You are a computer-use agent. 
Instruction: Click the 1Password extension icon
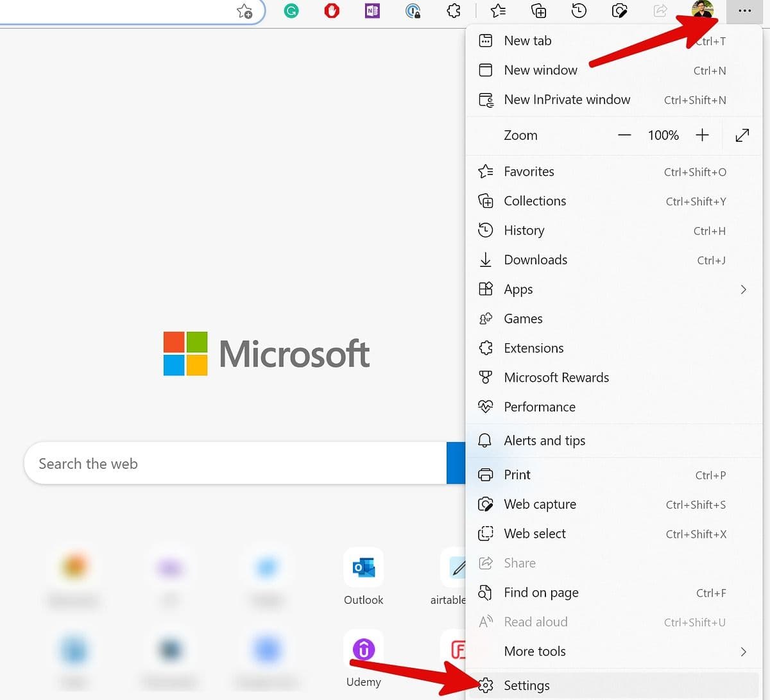[x=413, y=11]
